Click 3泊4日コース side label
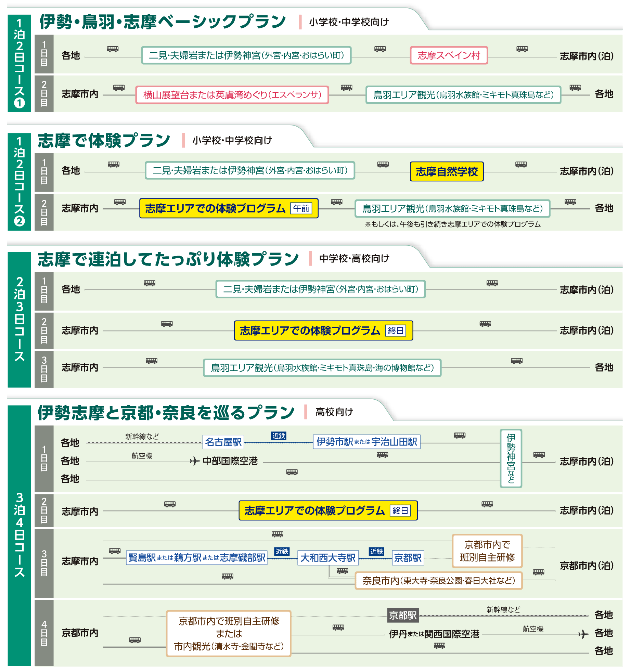 [x=19, y=535]
